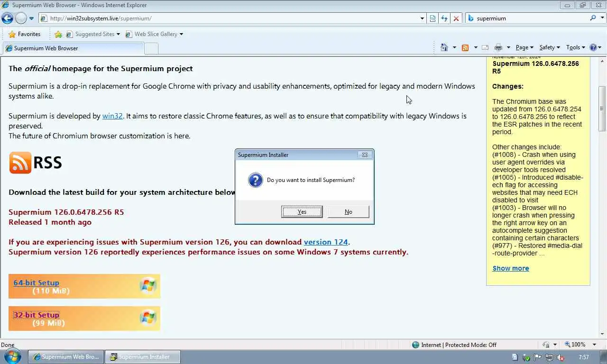Screen dimensions: 607x364
Task: Expand the zoom level dropdown arrow
Action: [595, 345]
